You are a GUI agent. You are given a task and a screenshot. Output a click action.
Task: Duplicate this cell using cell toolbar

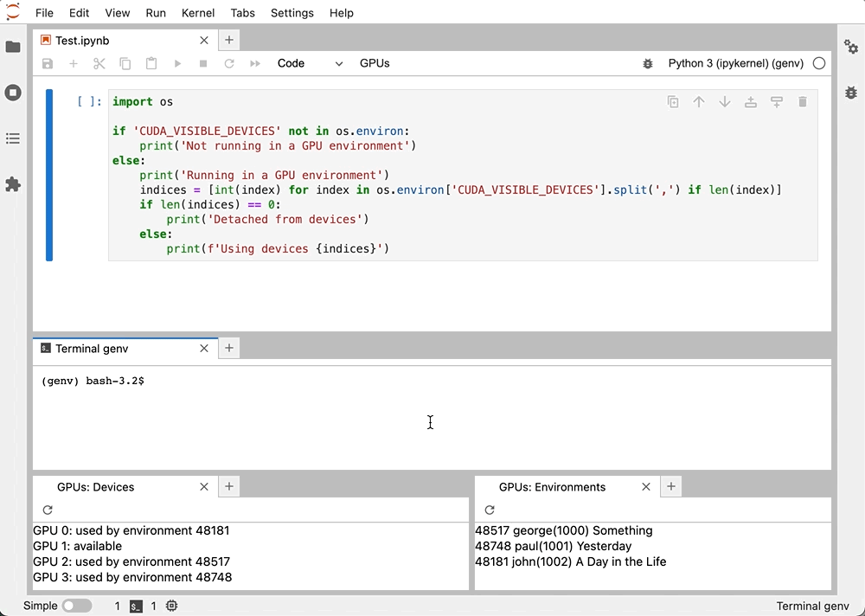[673, 101]
